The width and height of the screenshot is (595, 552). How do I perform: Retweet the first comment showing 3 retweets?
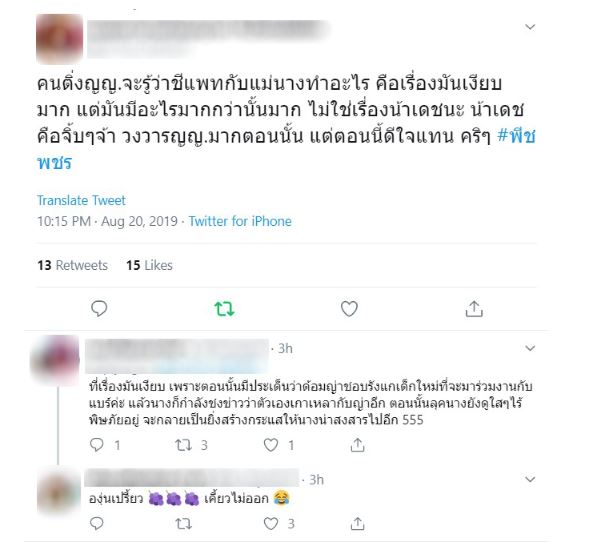coord(184,445)
